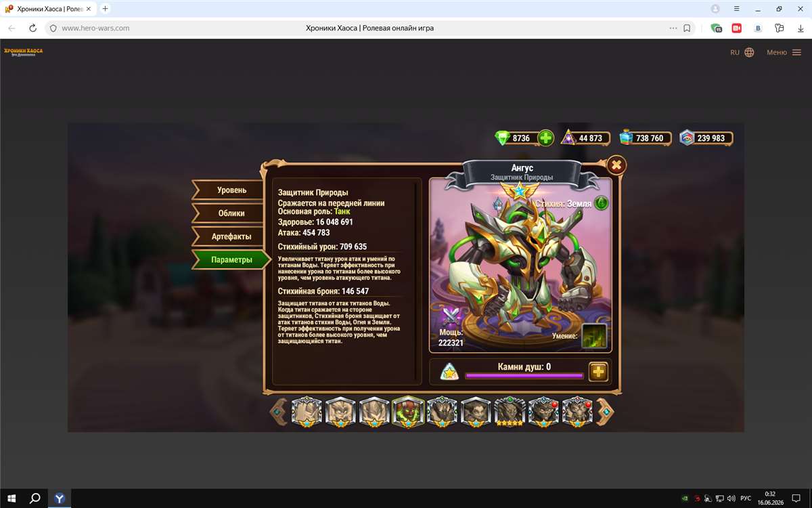Click the www.hero-wars.com address field
The width and height of the screenshot is (812, 508).
(x=95, y=28)
